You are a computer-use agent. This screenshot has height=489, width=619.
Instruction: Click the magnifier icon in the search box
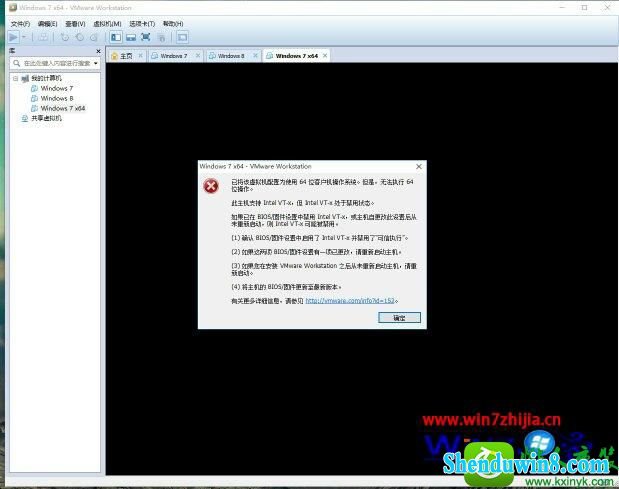pos(16,63)
